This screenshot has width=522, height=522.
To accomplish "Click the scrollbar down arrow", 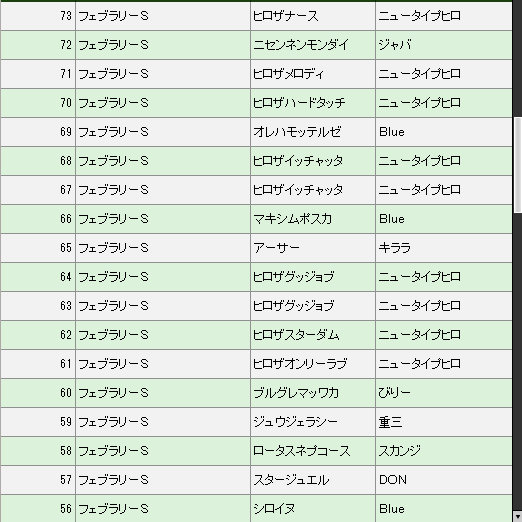I will click(x=518, y=517).
